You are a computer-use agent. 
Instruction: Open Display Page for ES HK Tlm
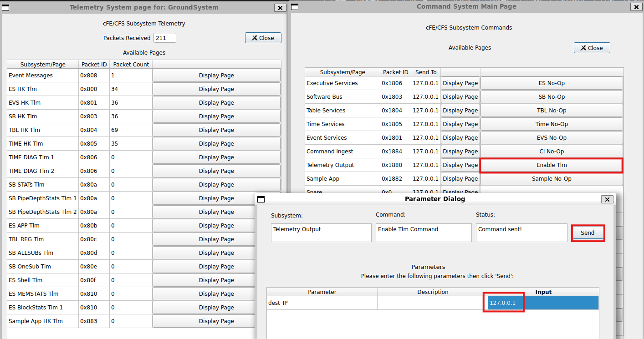click(216, 89)
